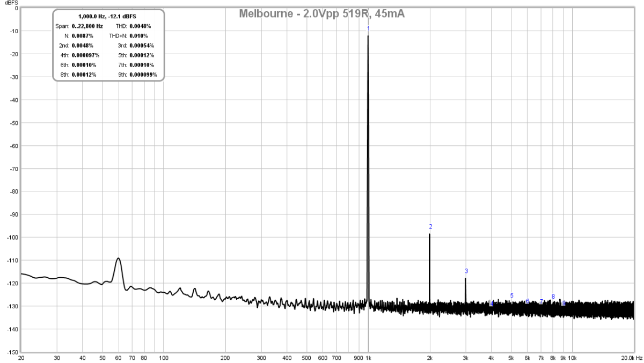The image size is (644, 363).
Task: Select the THD+N: 0.010% reading
Action: coord(140,35)
